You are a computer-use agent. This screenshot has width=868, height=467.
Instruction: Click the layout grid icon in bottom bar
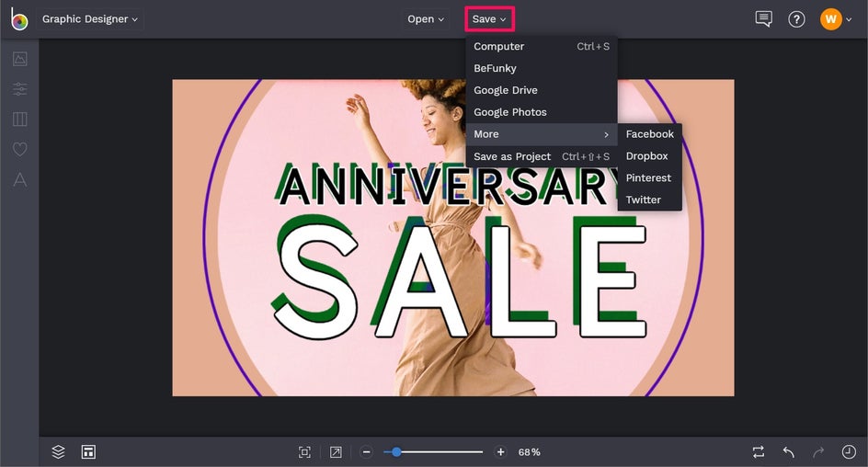pos(88,452)
